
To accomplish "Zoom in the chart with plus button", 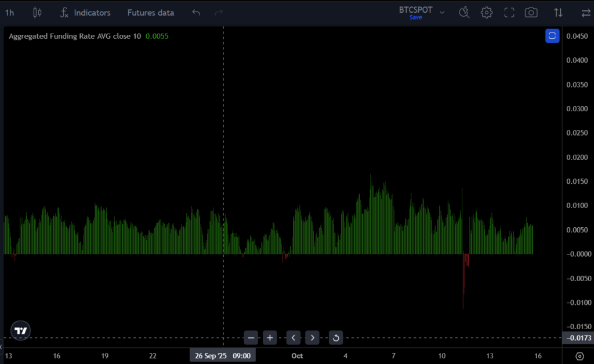I will point(270,337).
